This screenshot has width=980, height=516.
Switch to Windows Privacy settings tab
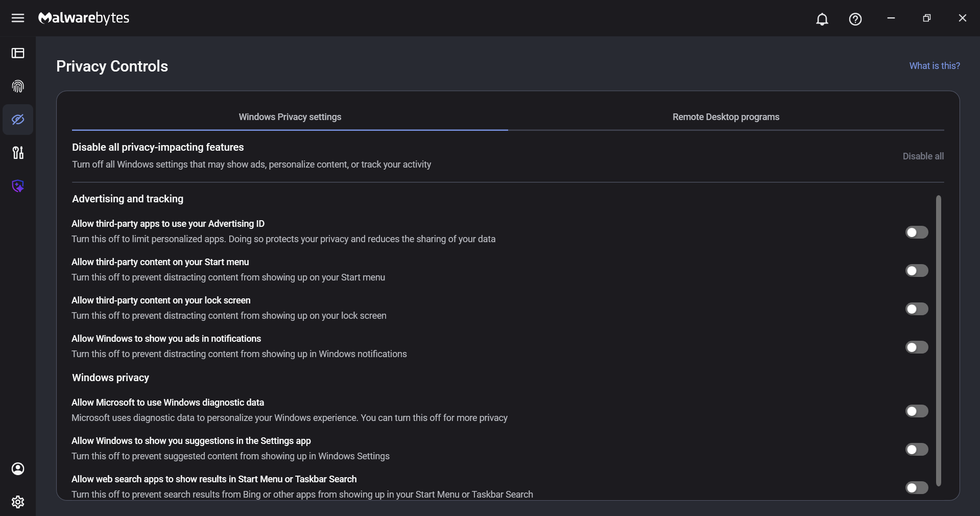(290, 117)
